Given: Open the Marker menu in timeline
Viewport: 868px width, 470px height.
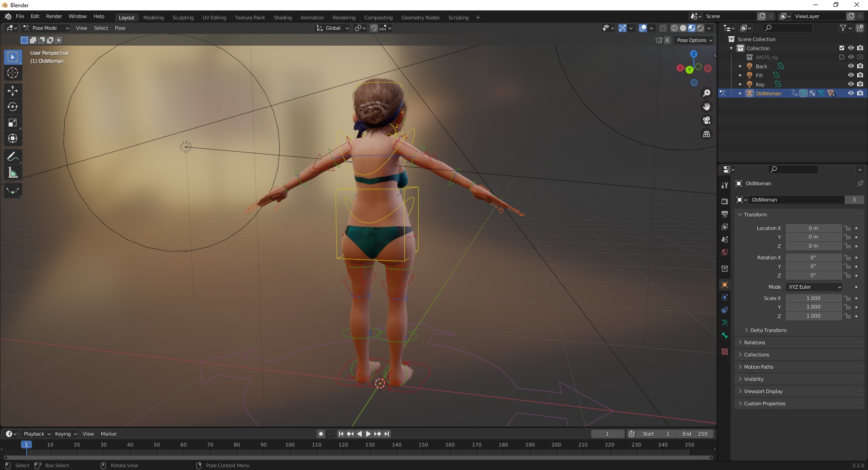Looking at the screenshot, I should click(x=108, y=434).
